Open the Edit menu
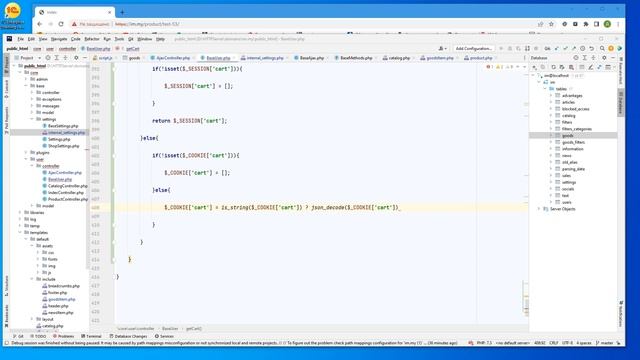Image resolution: width=640 pixels, height=360 pixels. click(31, 39)
